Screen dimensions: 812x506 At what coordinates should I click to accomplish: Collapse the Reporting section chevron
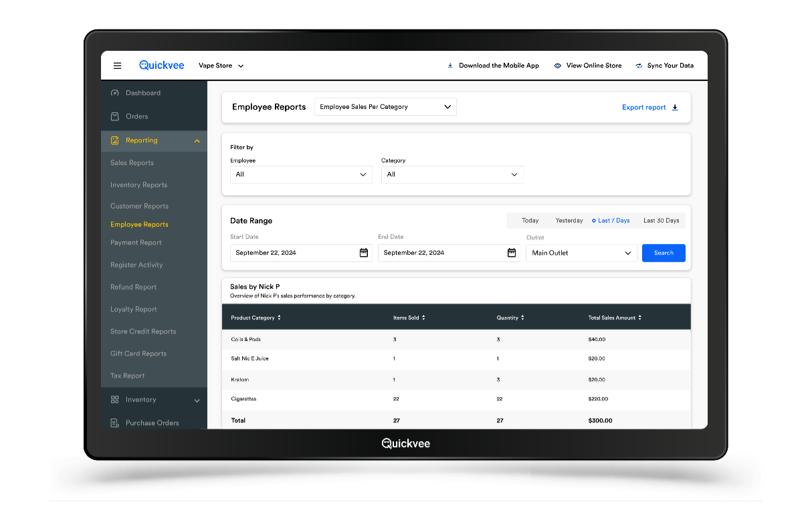[x=197, y=141]
